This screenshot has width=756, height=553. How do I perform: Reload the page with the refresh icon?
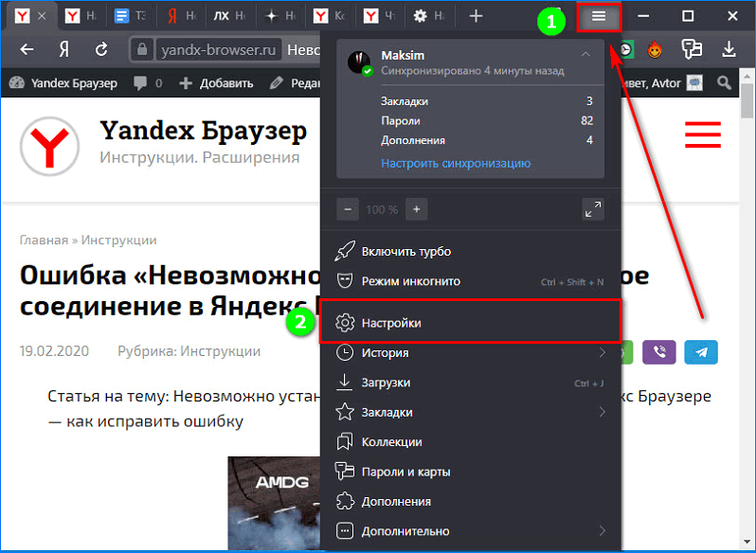101,49
